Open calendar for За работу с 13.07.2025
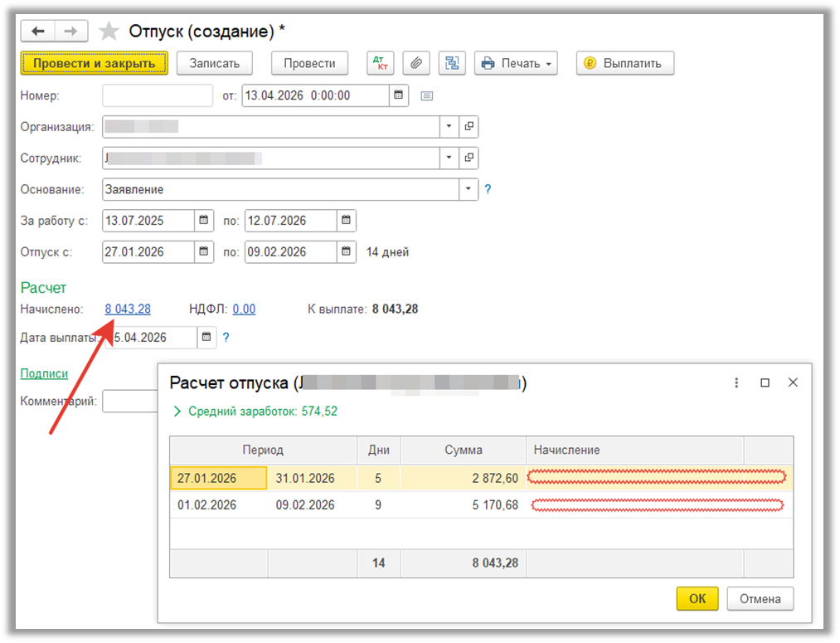The width and height of the screenshot is (840, 643). click(203, 220)
